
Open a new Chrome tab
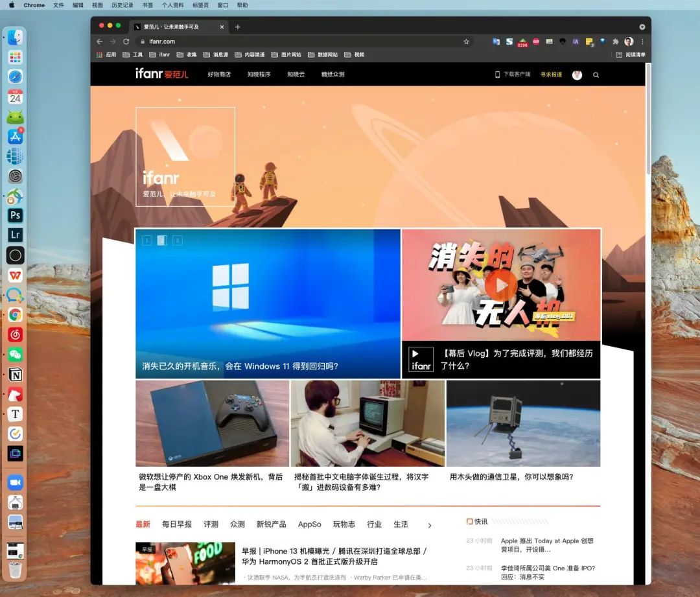click(x=237, y=27)
